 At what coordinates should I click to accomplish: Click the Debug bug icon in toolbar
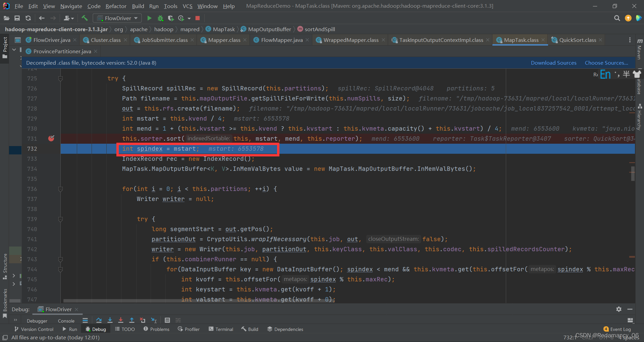pos(160,18)
